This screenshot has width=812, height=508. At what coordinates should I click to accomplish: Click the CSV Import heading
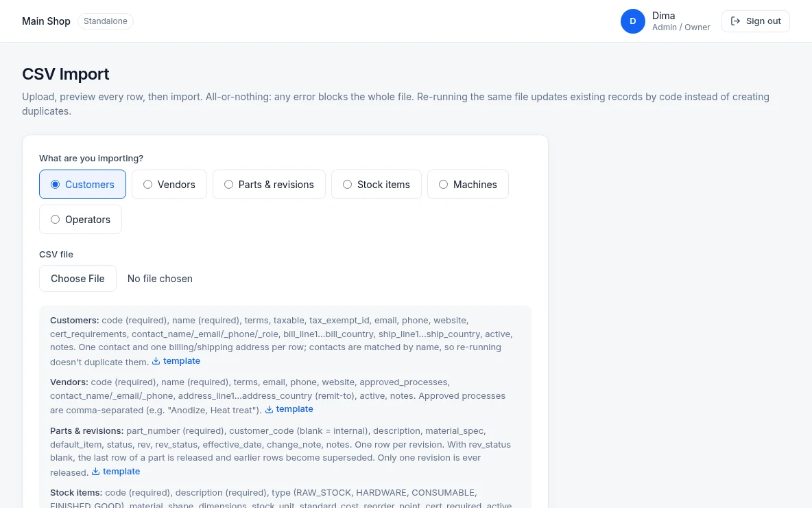tap(66, 74)
